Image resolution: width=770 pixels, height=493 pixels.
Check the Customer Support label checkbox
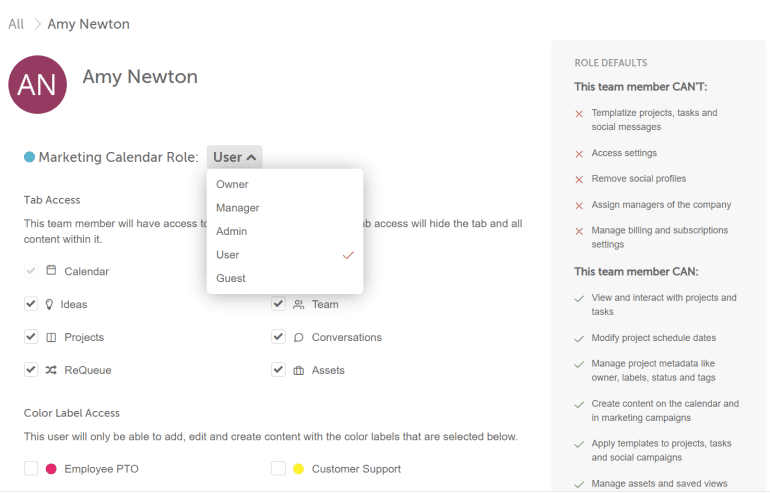coord(278,468)
